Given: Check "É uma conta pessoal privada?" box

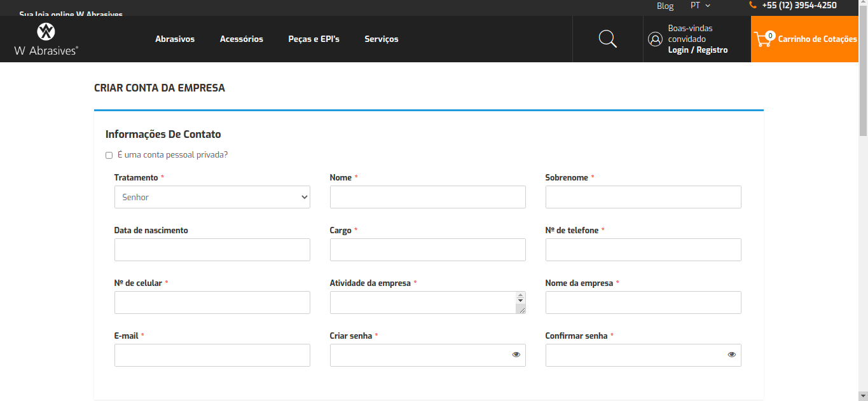Looking at the screenshot, I should (109, 155).
